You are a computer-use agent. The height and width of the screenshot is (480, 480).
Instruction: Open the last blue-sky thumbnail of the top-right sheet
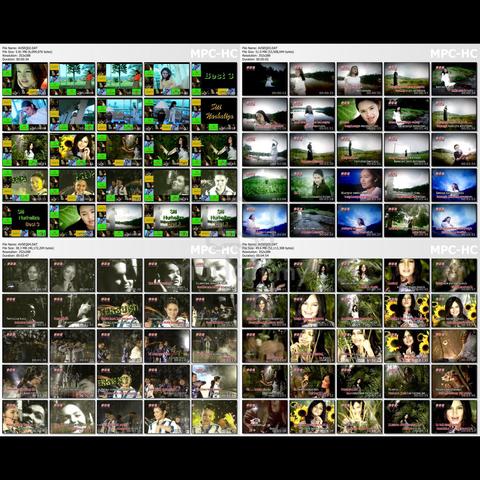(x=454, y=220)
